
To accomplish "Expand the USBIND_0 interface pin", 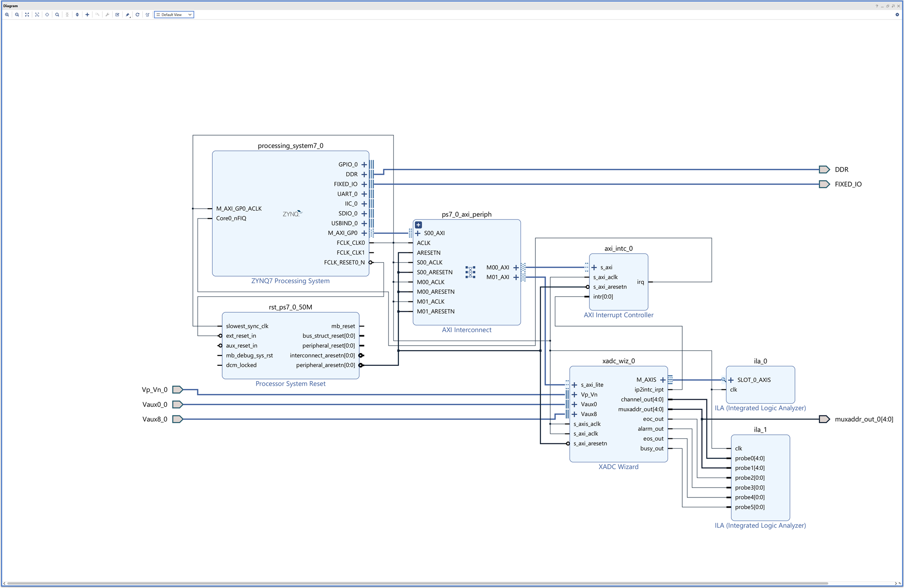I will (364, 223).
